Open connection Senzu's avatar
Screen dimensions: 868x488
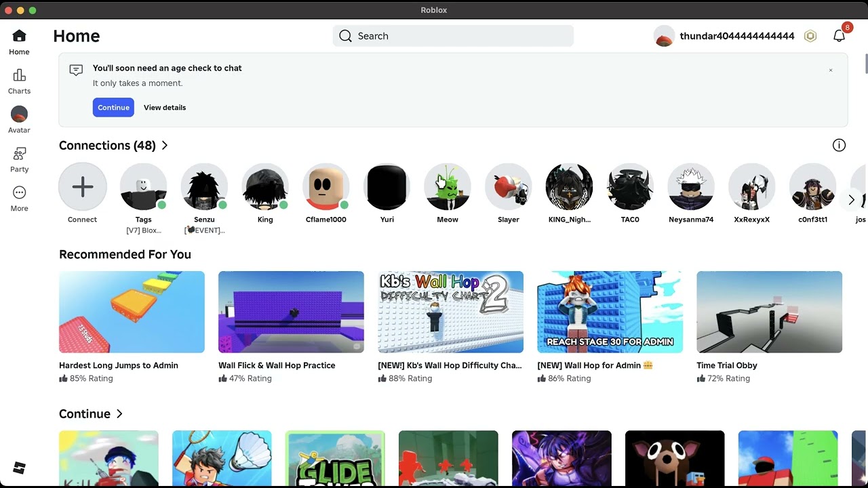[204, 186]
